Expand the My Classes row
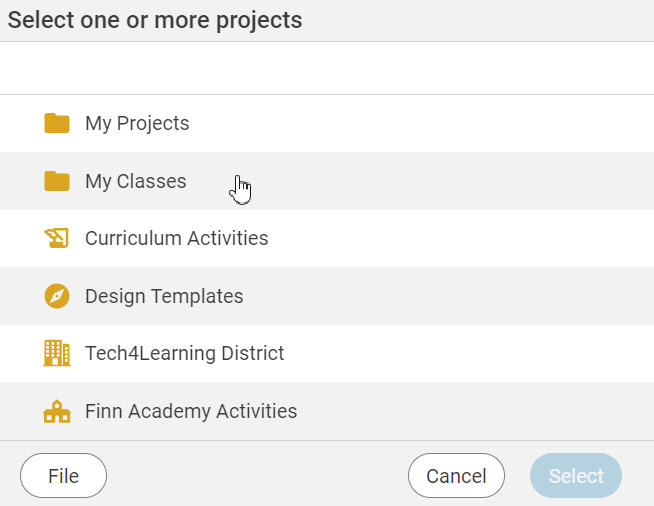Screen dimensions: 654x506 coord(327,182)
